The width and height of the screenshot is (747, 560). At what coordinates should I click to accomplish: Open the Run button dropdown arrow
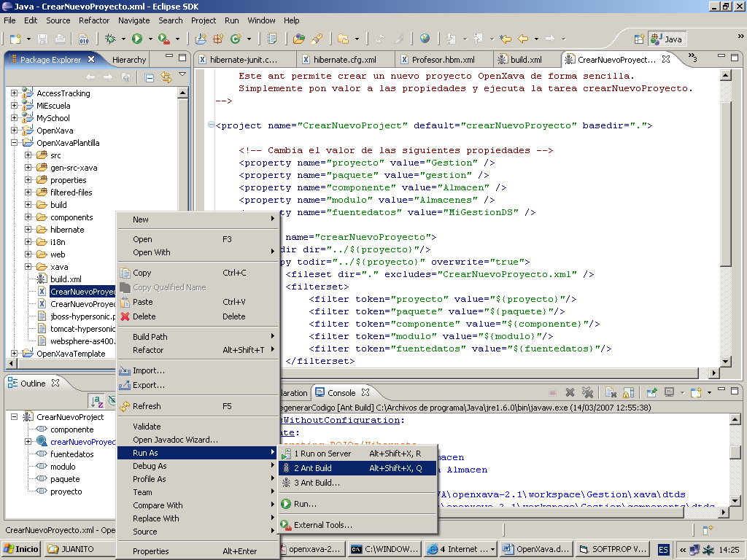[x=149, y=39]
